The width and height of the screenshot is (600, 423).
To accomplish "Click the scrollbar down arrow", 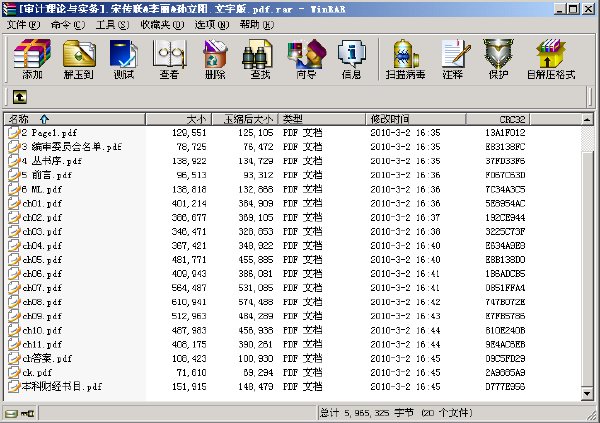I will tap(587, 393).
